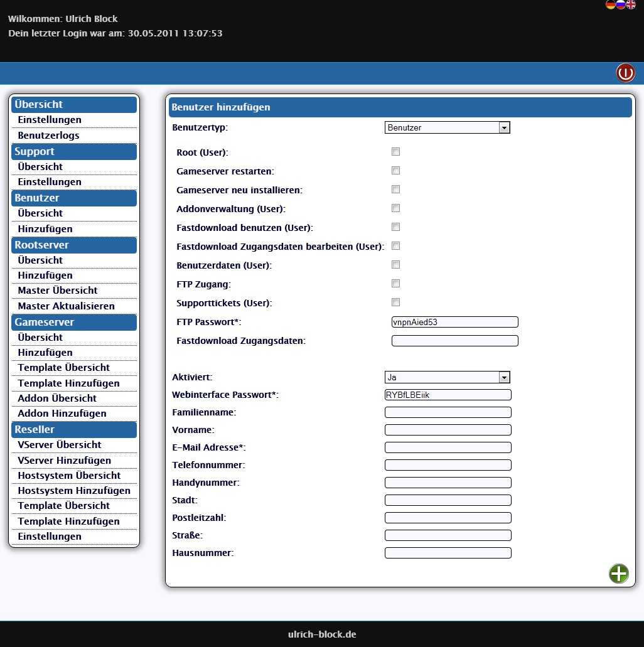Screen dimensions: 644x647
Task: Click the Stadt input field
Action: tap(448, 500)
